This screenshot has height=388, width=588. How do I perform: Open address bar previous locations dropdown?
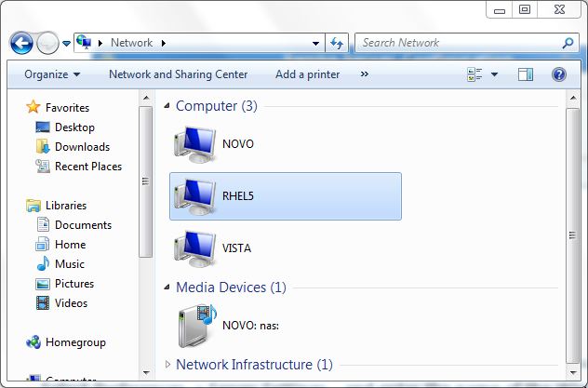[x=315, y=44]
